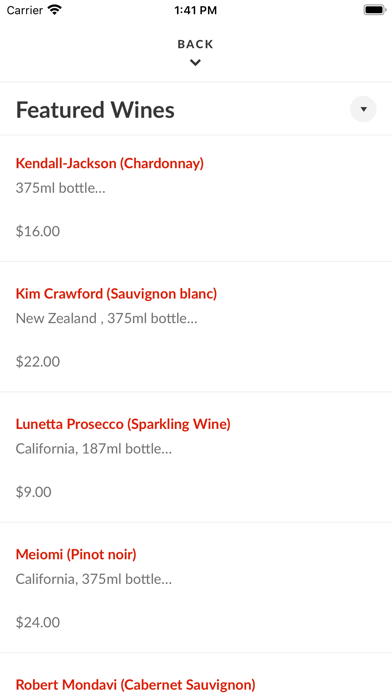Tap the $22.00 price of Kim Crawford
The image size is (392, 696).
(38, 362)
